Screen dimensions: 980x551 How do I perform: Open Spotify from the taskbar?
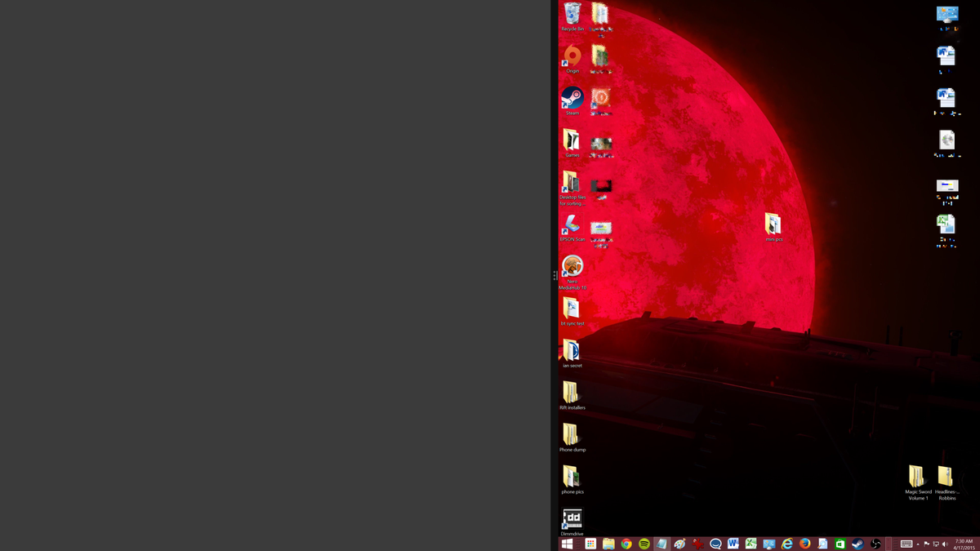point(644,544)
